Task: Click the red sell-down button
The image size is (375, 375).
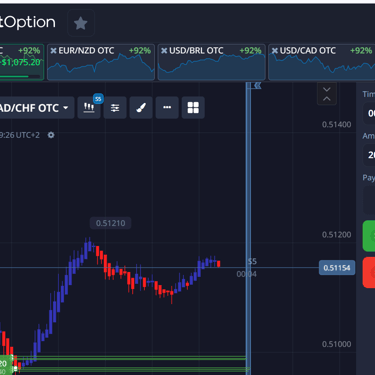Action: 369,272
